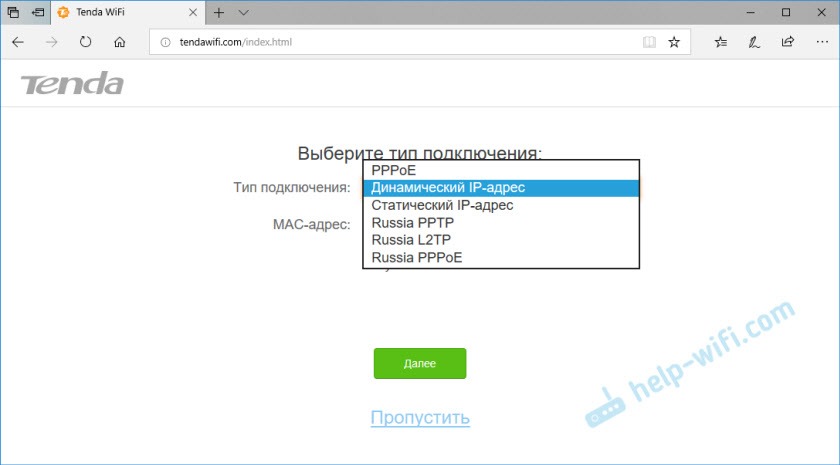Go to browser Home page icon

(119, 43)
